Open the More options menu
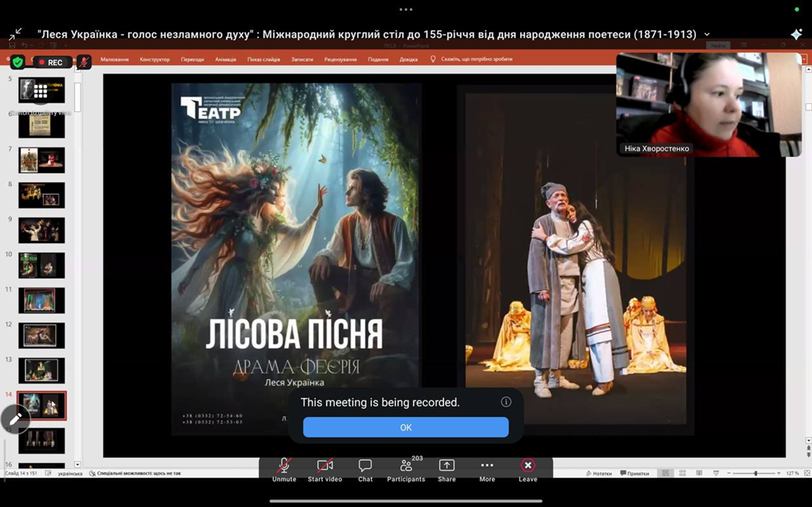Image resolution: width=812 pixels, height=507 pixels. (x=487, y=470)
